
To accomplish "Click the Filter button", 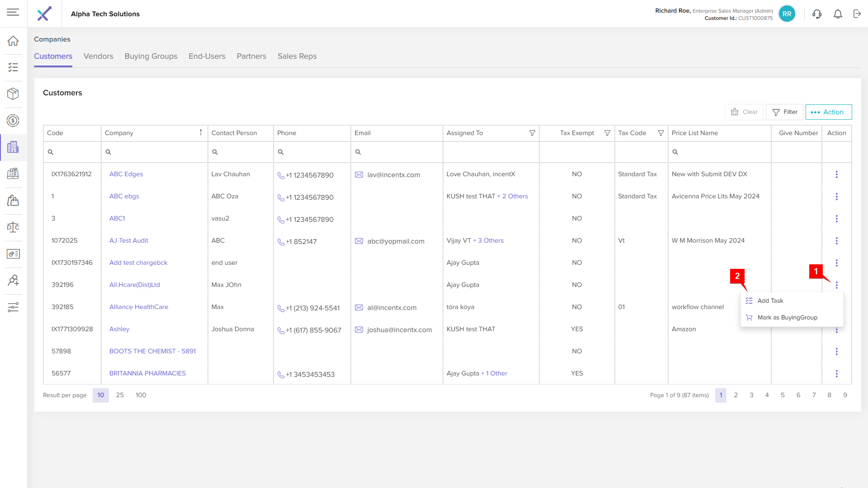I will click(784, 112).
